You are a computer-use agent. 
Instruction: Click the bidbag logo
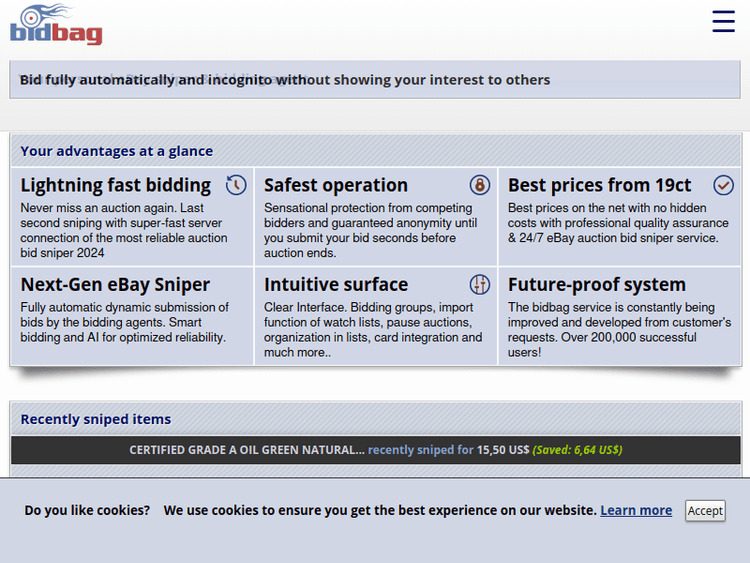pos(56,25)
